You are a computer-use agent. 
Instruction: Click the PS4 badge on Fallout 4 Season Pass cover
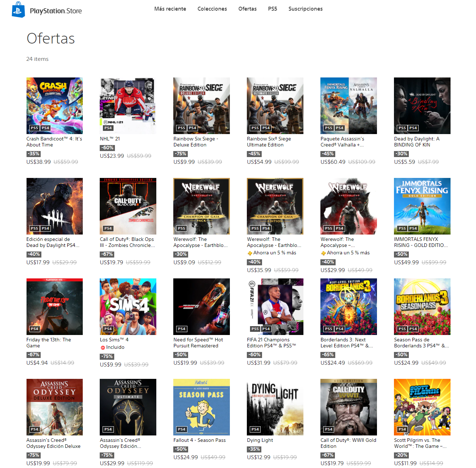[x=181, y=429]
